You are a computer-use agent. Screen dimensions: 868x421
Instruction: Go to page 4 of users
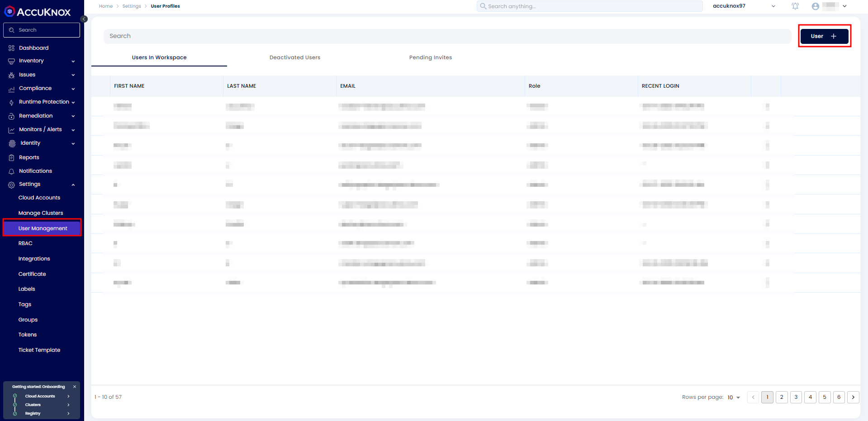click(810, 397)
